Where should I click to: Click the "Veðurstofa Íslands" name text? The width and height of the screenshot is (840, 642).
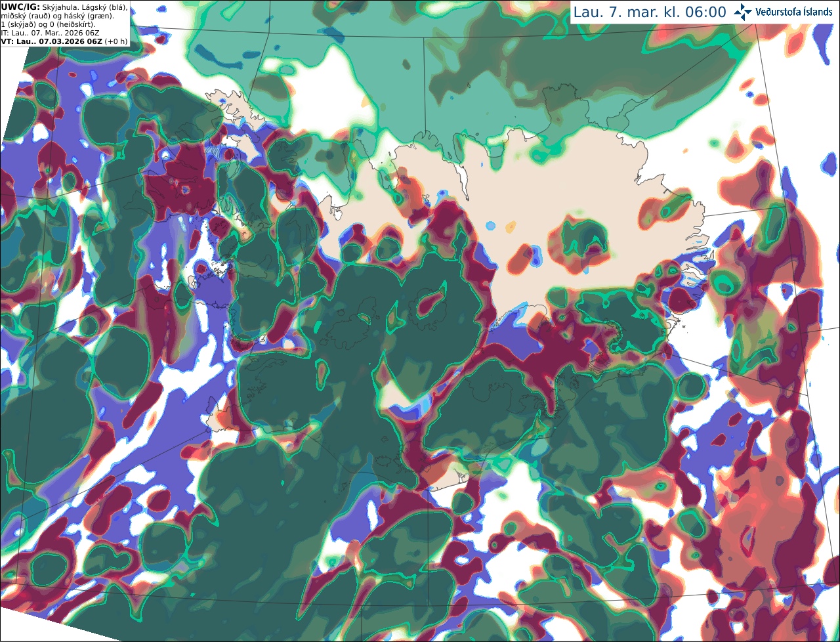794,12
